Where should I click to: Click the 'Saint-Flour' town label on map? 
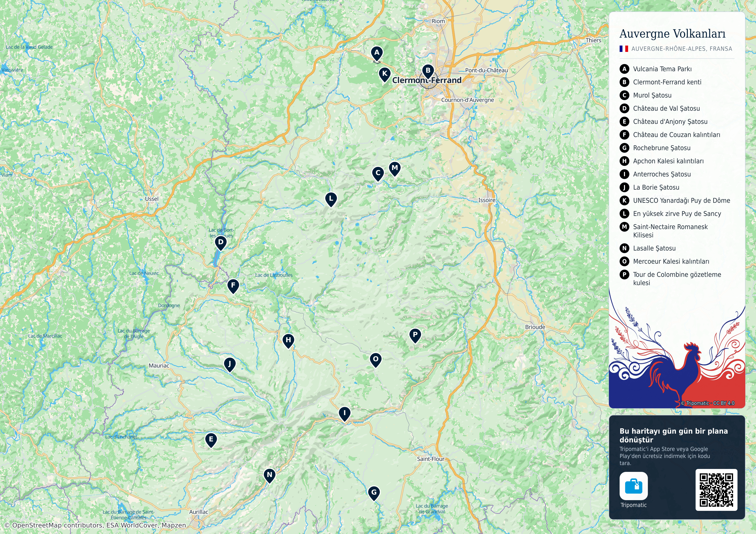point(430,459)
